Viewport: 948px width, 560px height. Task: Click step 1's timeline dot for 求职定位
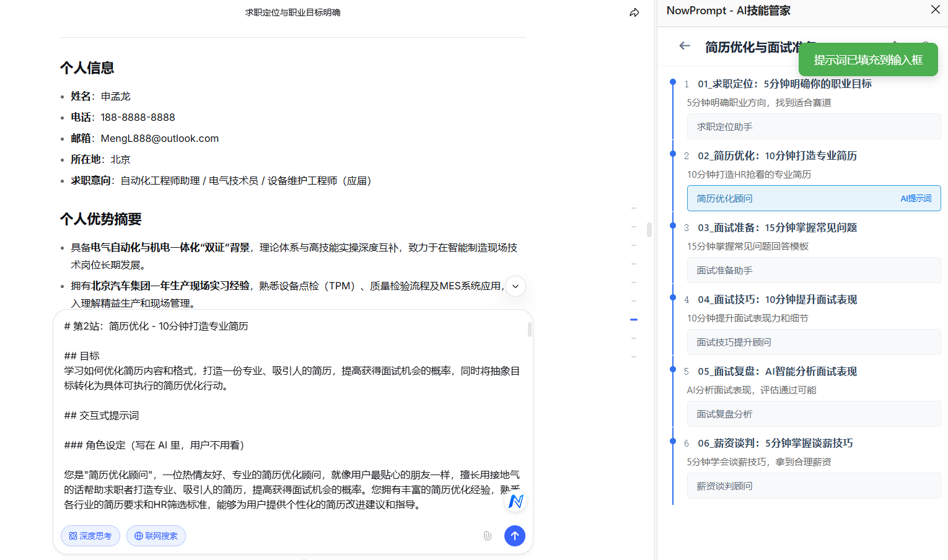(673, 81)
